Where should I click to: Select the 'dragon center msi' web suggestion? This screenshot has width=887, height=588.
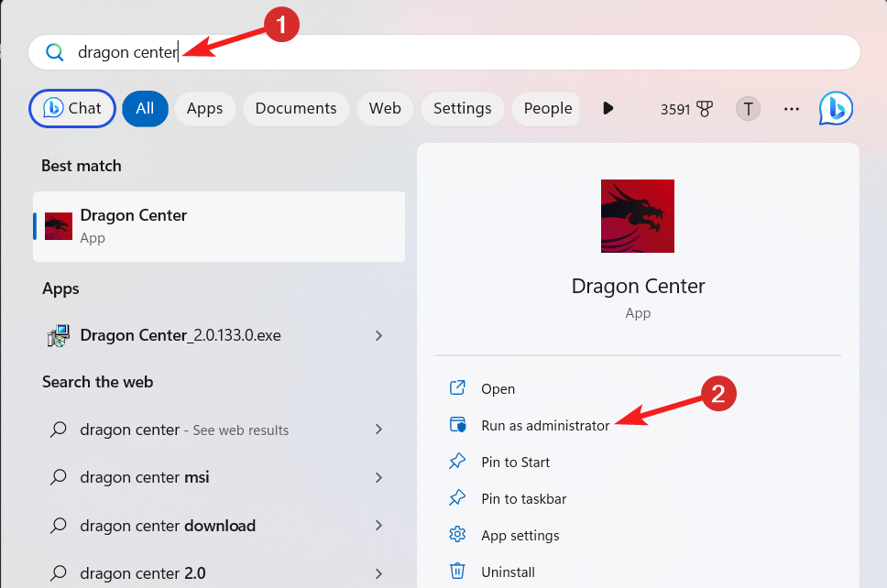[x=145, y=477]
